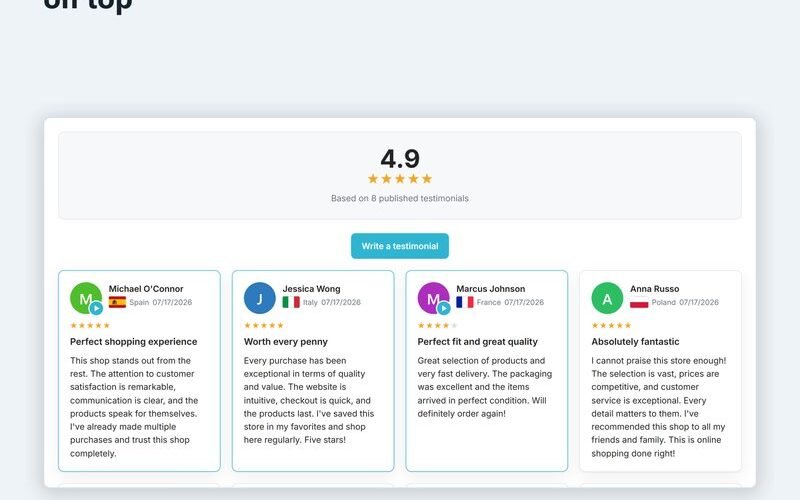The width and height of the screenshot is (800, 500).
Task: Click the title Worth every penny
Action: [x=286, y=342]
